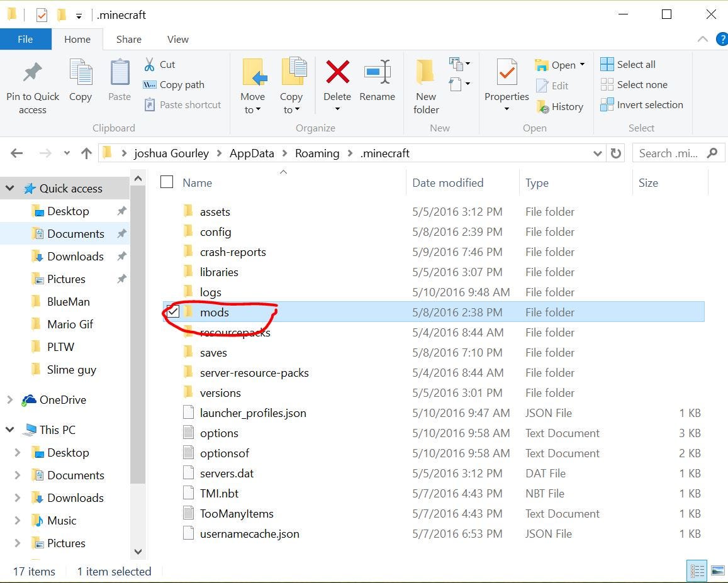Click Select none in the ribbon

634,84
